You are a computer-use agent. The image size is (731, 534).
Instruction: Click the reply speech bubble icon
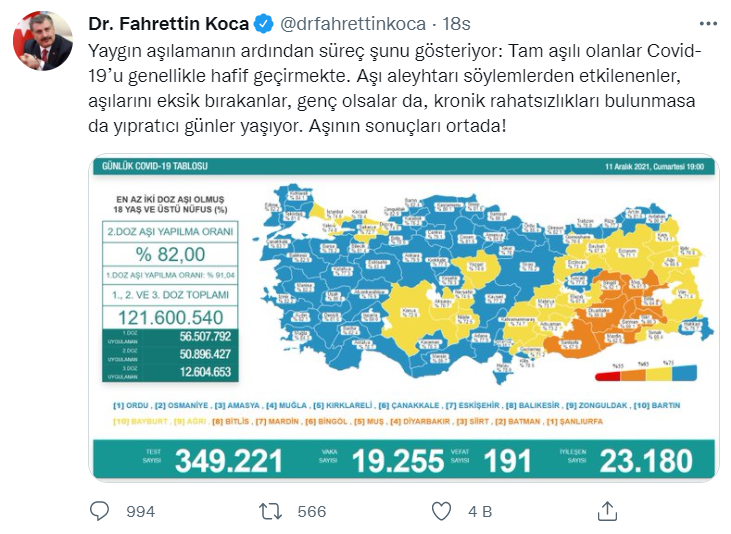point(99,511)
